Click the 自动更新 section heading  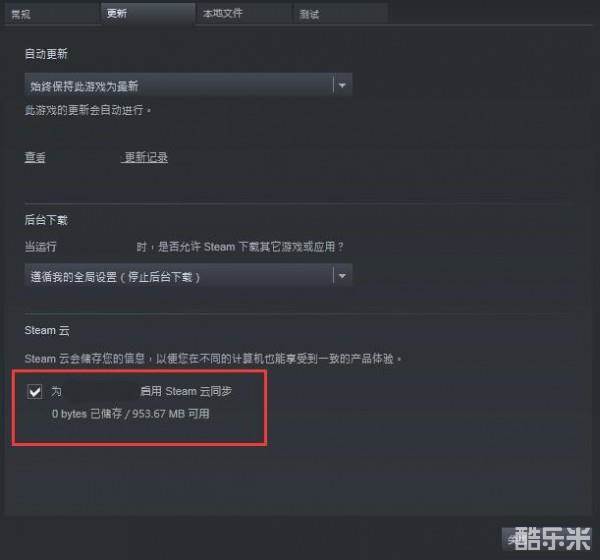coord(46,54)
